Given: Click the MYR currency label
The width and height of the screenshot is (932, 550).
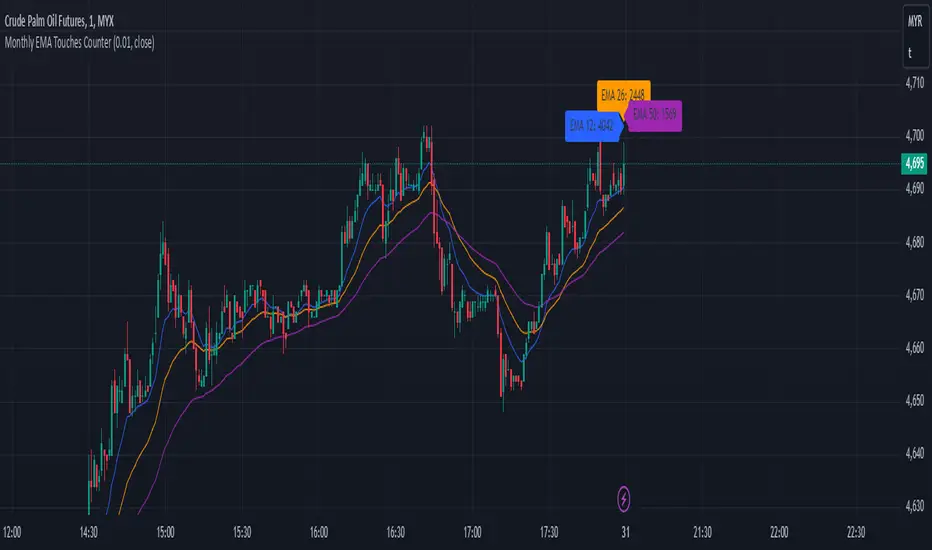Looking at the screenshot, I should coord(915,21).
